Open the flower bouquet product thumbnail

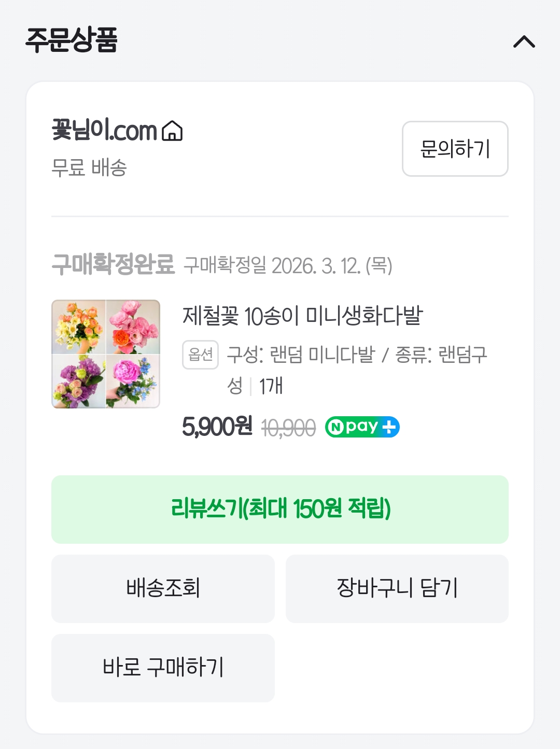[106, 354]
